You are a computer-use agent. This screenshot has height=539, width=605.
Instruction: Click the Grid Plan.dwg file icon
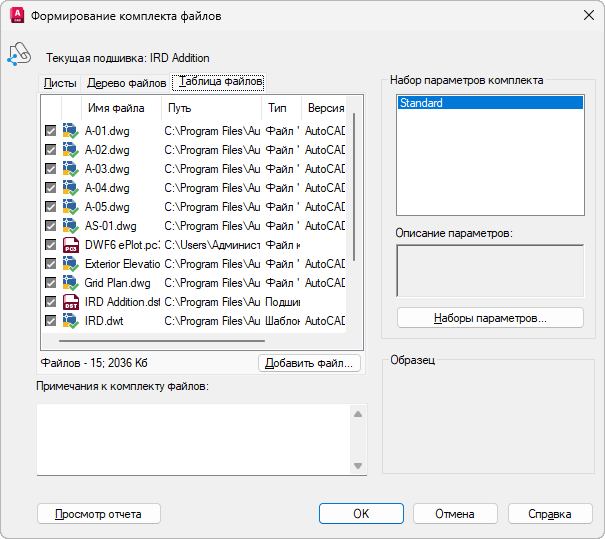(x=70, y=283)
